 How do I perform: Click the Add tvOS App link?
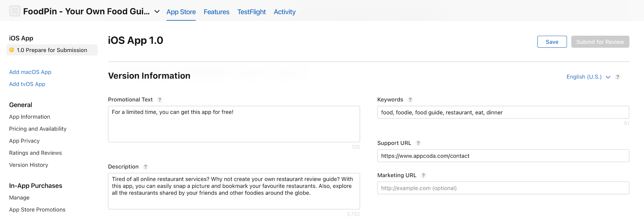(27, 84)
